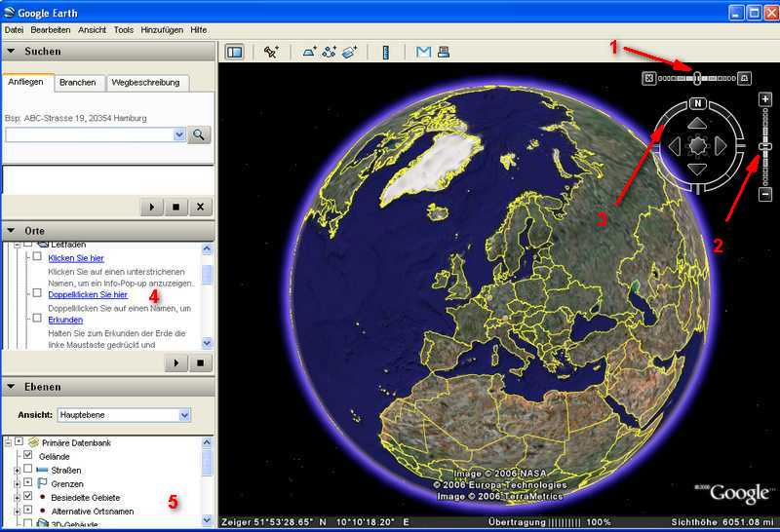Open the Tools menu
The image size is (780, 532).
point(124,30)
